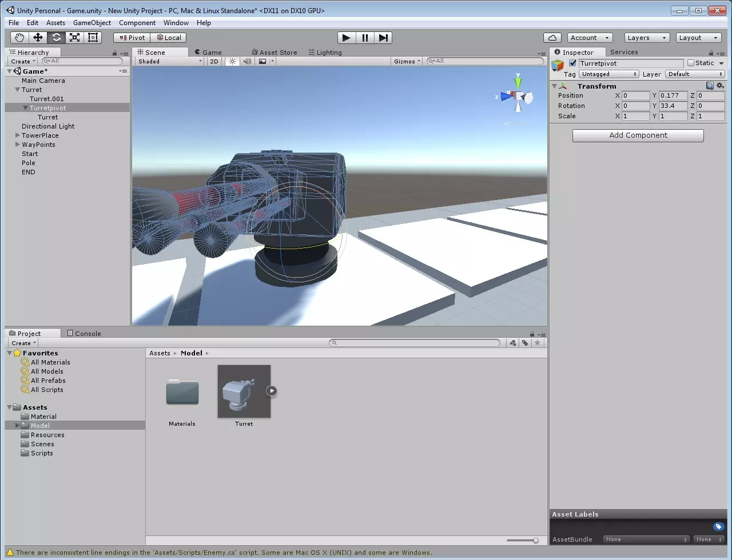Choose the Scale tool
This screenshot has width=732, height=560.
click(x=74, y=38)
